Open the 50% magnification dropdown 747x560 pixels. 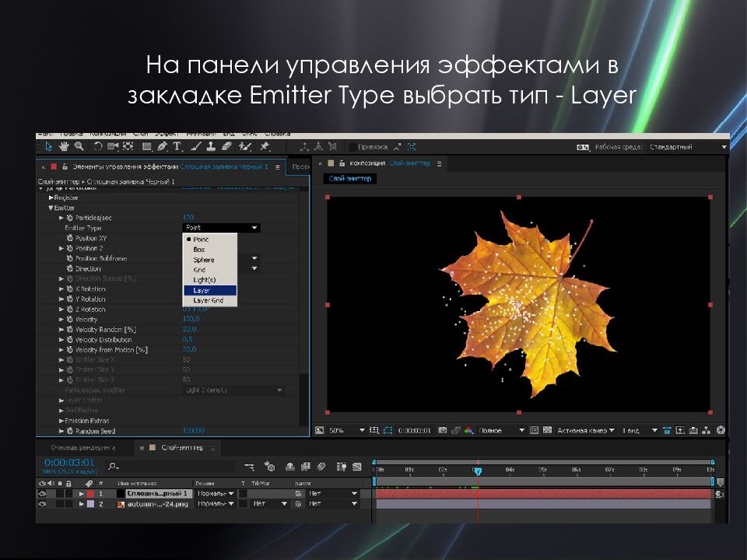pos(361,430)
